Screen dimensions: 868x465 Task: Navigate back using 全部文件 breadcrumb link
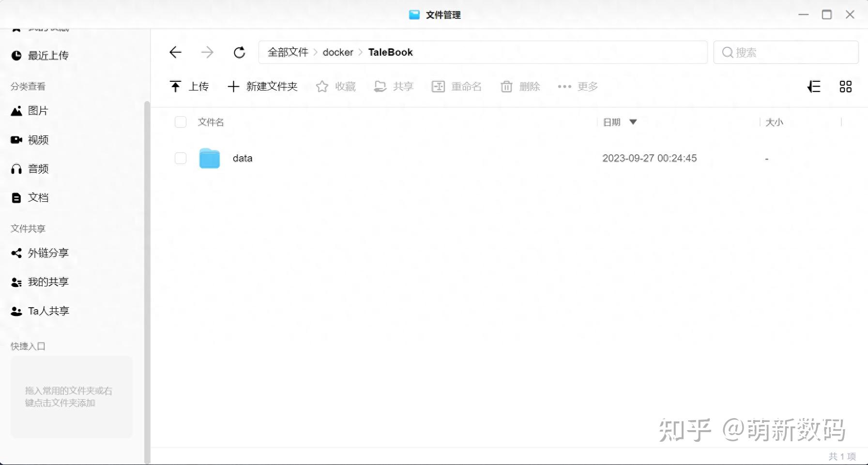pyautogui.click(x=288, y=52)
